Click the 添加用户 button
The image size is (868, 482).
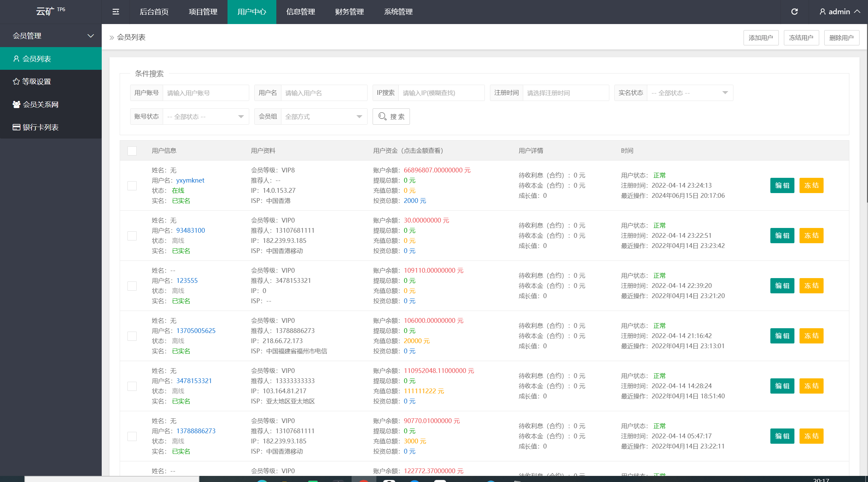(761, 38)
